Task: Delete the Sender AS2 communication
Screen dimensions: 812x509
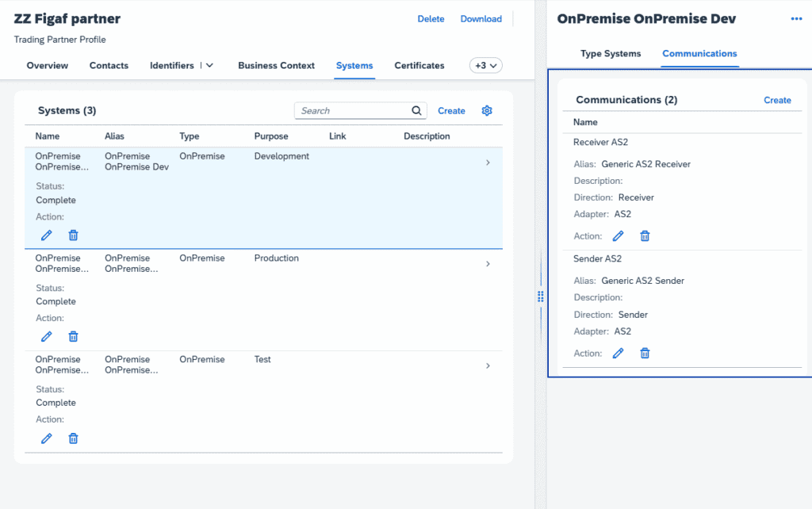Action: (x=645, y=353)
